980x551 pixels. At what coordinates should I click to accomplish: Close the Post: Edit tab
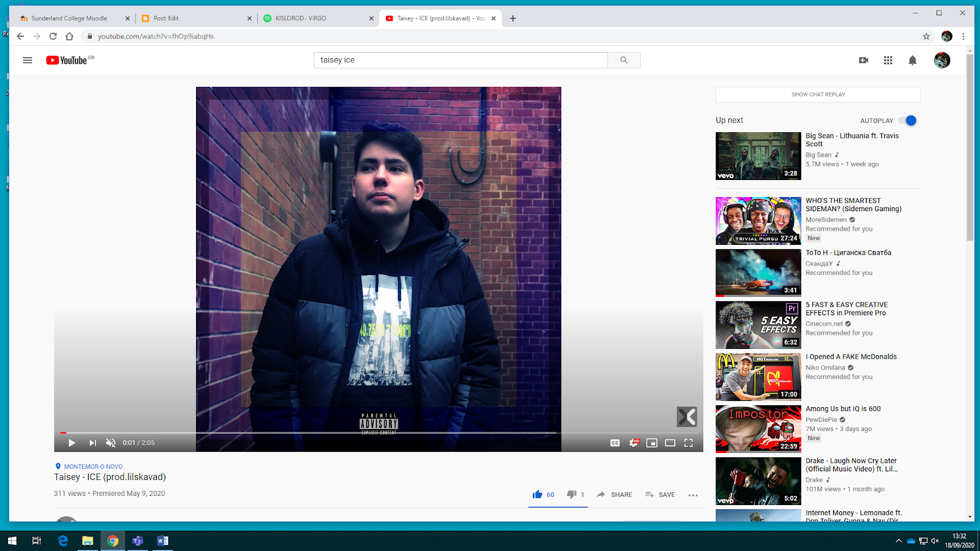click(249, 18)
